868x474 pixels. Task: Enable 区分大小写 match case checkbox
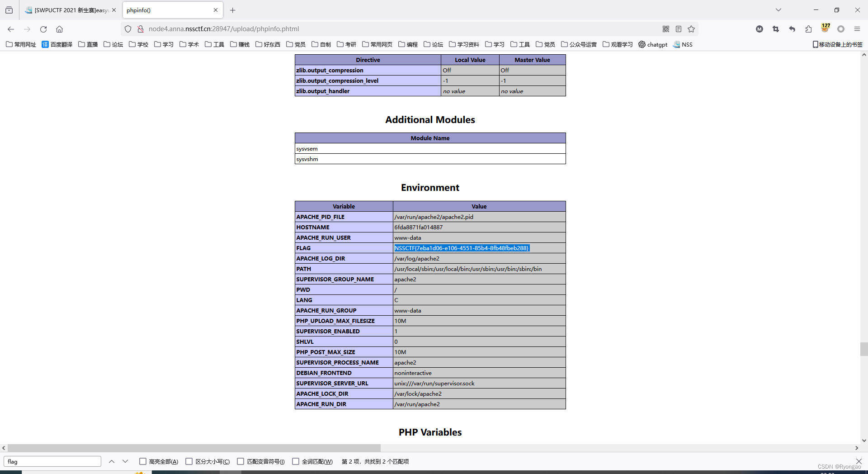[189, 461]
